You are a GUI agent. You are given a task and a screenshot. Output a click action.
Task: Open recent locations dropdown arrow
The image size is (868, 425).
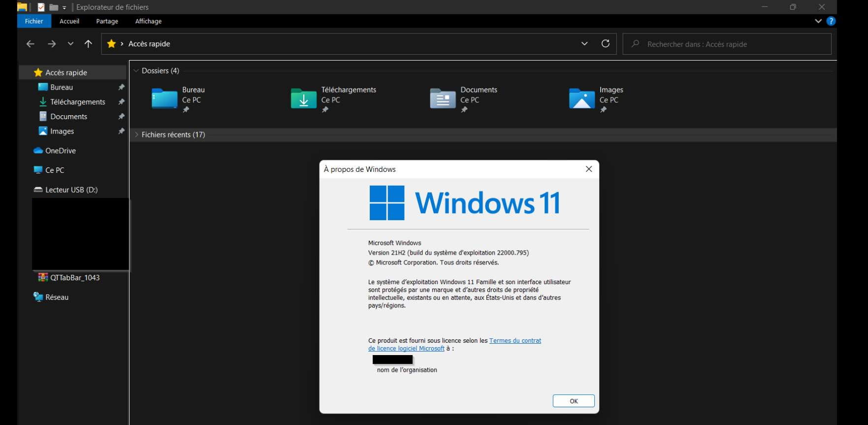pos(70,44)
